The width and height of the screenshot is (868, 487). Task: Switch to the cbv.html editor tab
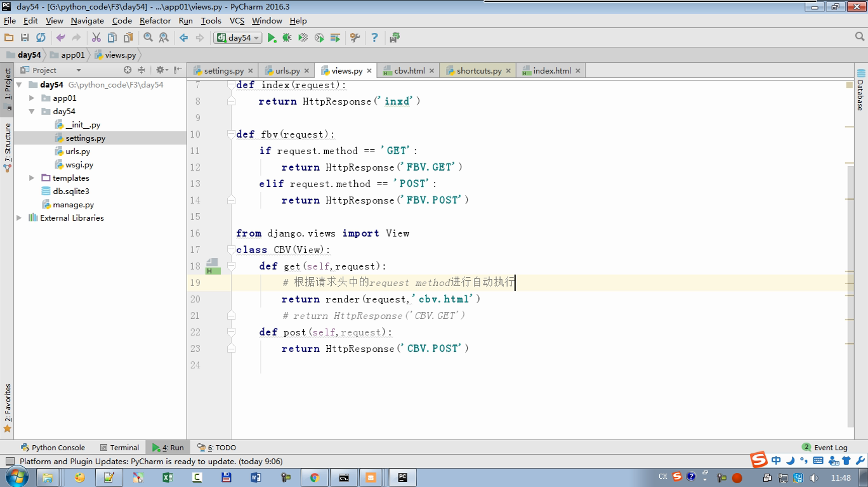pos(409,71)
